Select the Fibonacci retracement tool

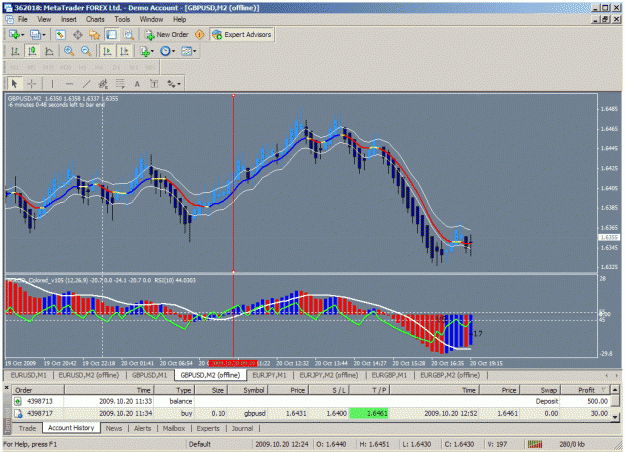(120, 84)
